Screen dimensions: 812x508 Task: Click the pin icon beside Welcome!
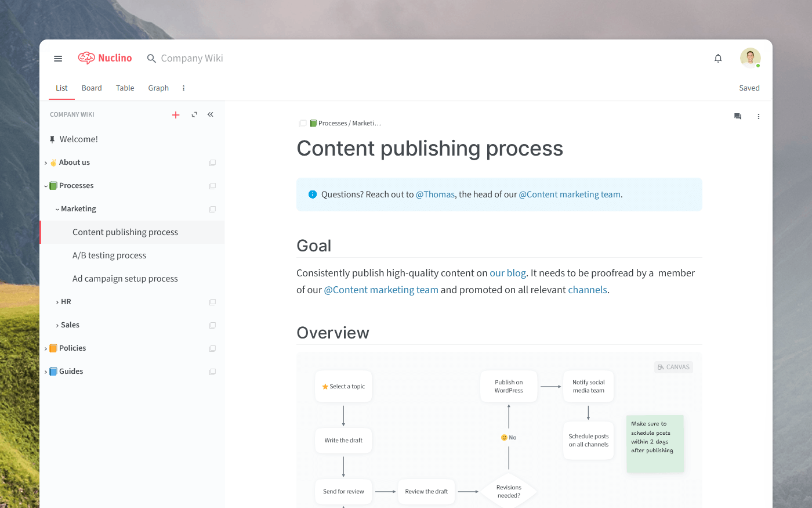click(x=52, y=139)
